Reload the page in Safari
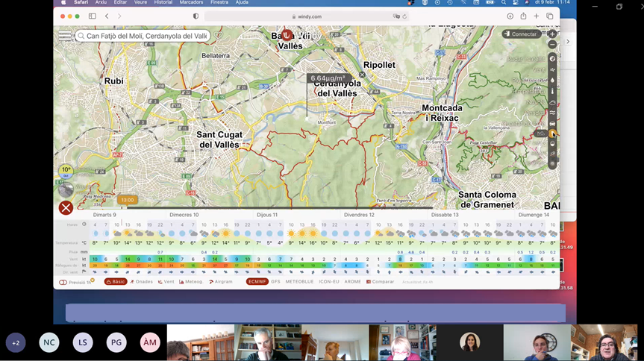 click(x=404, y=16)
